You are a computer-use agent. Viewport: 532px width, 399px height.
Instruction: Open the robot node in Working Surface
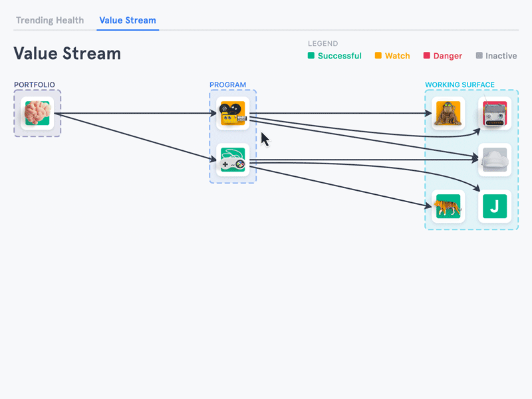click(494, 113)
